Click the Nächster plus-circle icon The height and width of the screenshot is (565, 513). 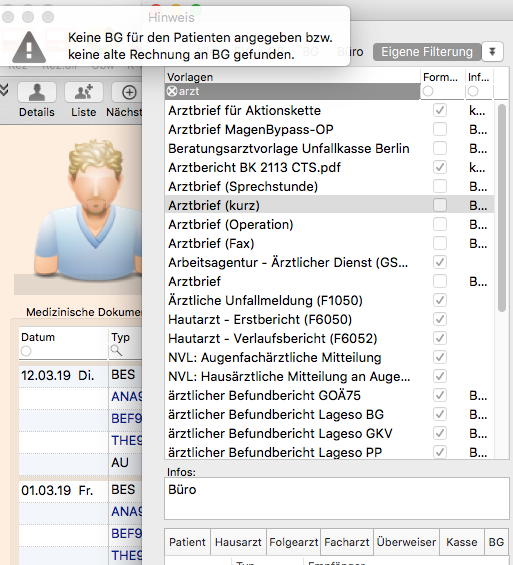pos(129,92)
